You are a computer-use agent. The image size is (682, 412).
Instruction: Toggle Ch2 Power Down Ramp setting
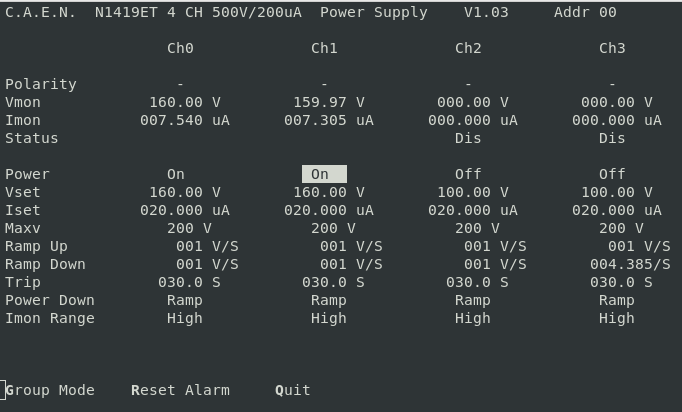pyautogui.click(x=473, y=301)
